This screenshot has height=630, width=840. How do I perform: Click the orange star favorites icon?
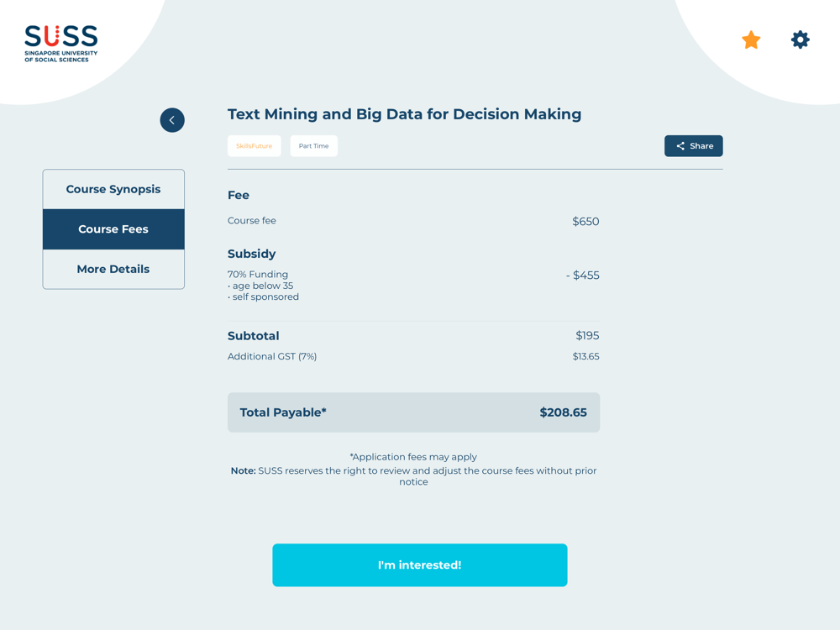750,39
